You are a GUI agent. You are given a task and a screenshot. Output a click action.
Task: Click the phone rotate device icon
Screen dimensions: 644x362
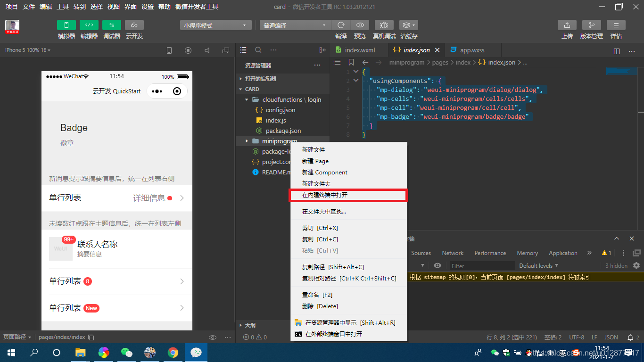coord(169,50)
